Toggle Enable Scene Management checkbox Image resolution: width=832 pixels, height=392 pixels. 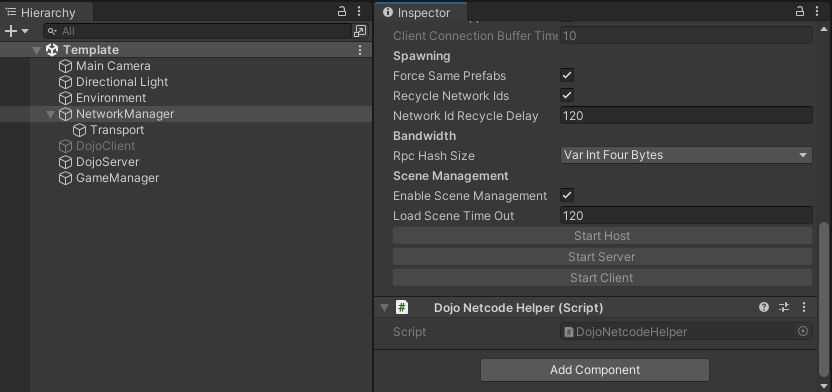tap(567, 195)
